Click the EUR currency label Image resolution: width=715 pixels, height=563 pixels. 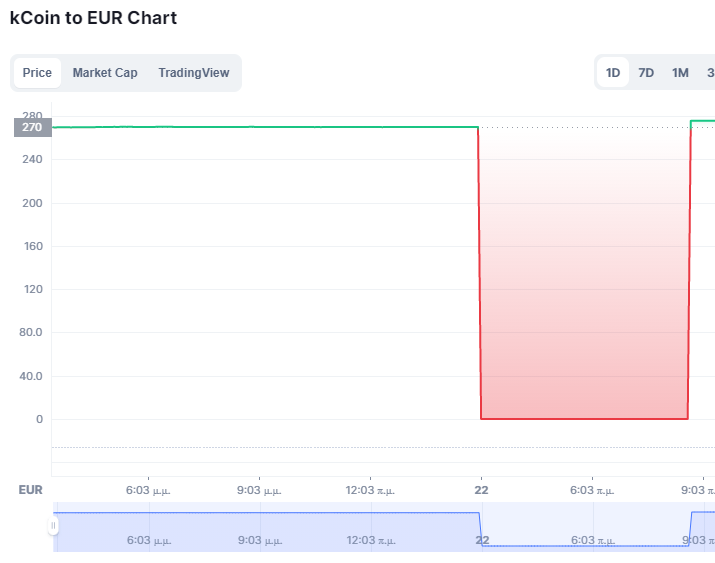click(x=30, y=490)
